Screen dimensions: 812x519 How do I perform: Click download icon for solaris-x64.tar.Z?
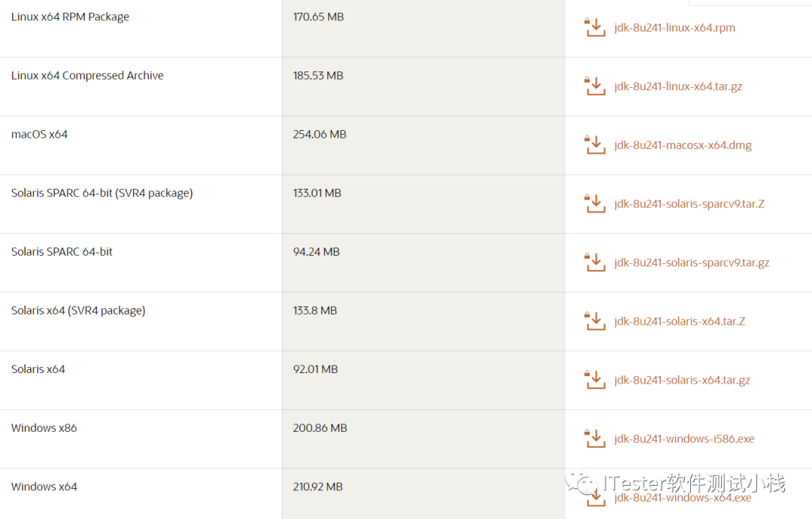click(595, 321)
